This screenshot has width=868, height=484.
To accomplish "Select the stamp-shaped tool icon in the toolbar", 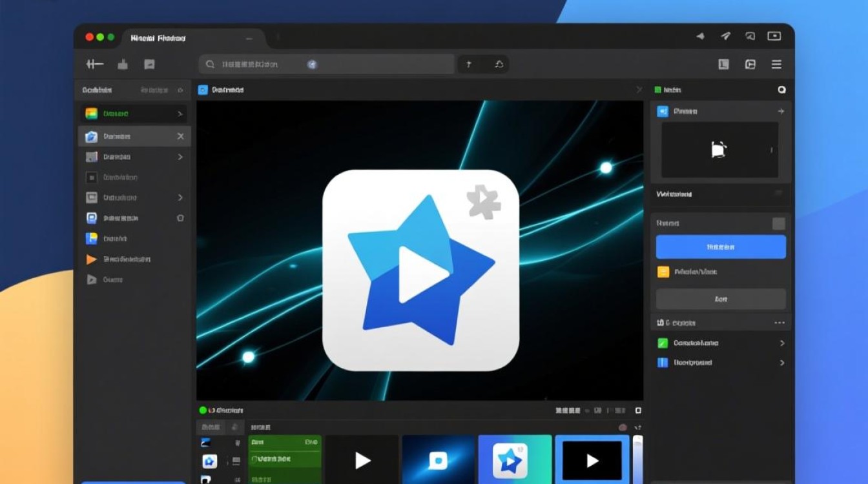I will [x=123, y=64].
